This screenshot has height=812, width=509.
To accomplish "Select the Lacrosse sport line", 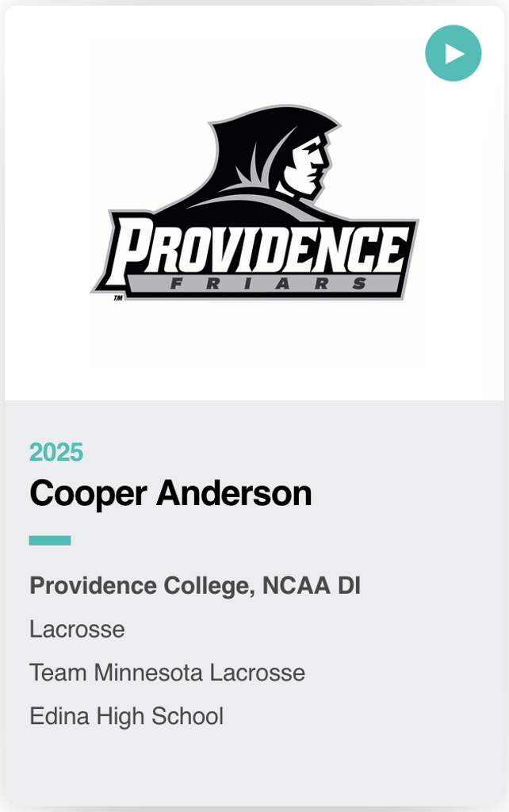I will (x=77, y=630).
